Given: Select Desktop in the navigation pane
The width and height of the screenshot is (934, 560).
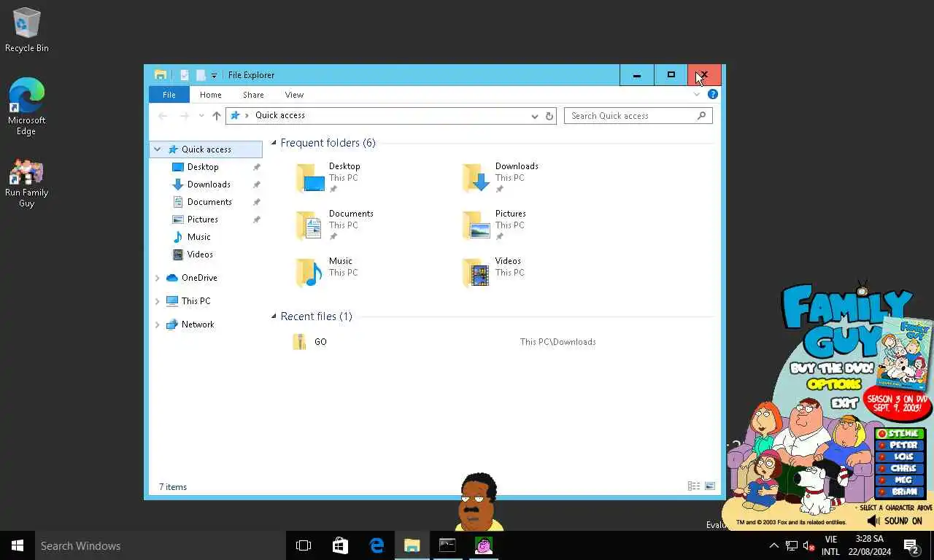Looking at the screenshot, I should click(x=203, y=167).
